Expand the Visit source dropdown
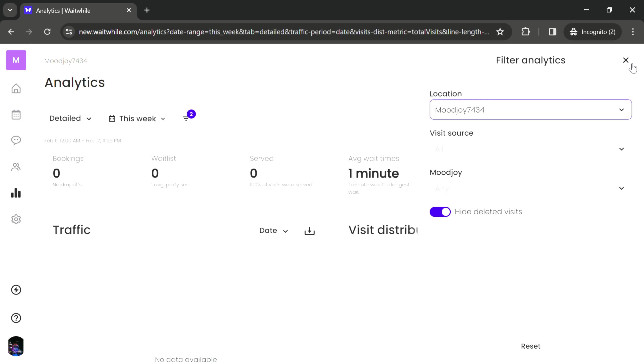This screenshot has height=362, width=644. [x=530, y=149]
